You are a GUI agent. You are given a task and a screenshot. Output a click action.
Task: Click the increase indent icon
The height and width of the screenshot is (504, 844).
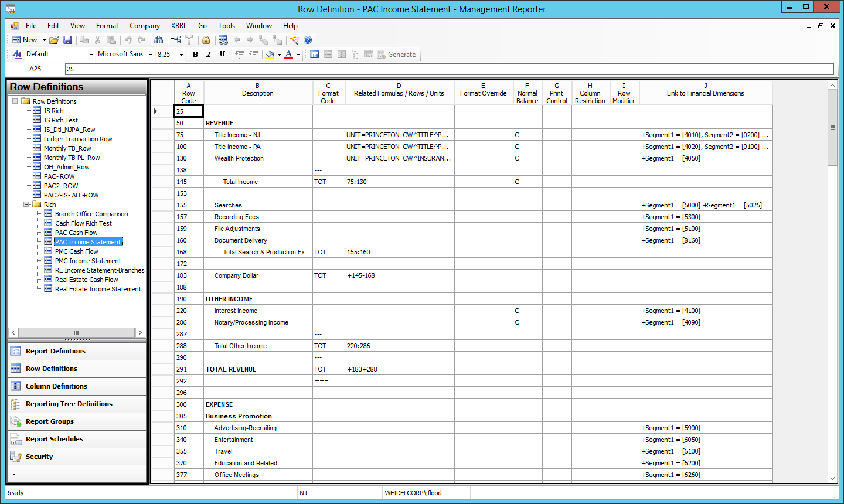pyautogui.click(x=253, y=55)
